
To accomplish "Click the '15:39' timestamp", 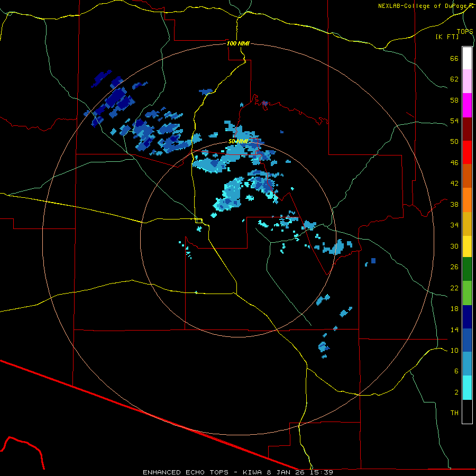I will 322,472.
